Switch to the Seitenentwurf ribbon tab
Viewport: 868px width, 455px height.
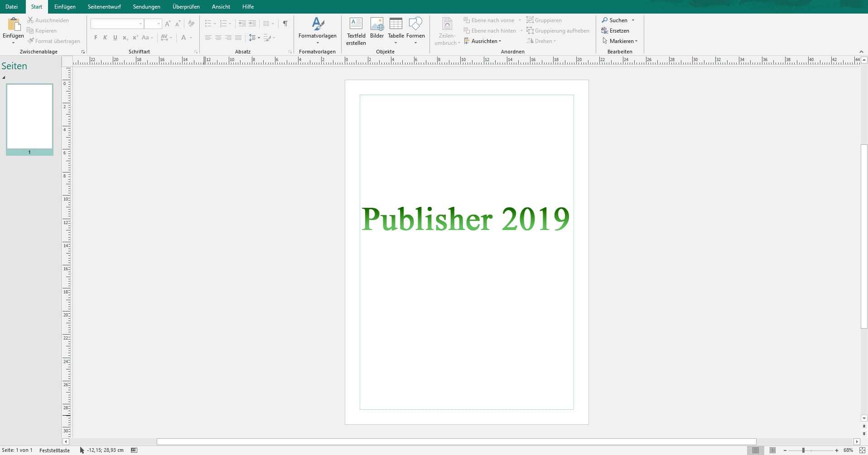coord(104,7)
